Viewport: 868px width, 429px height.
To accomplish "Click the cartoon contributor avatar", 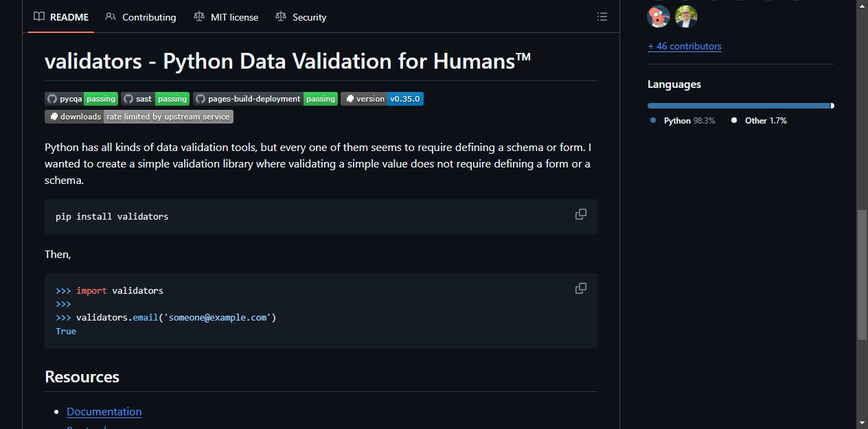I will point(659,16).
